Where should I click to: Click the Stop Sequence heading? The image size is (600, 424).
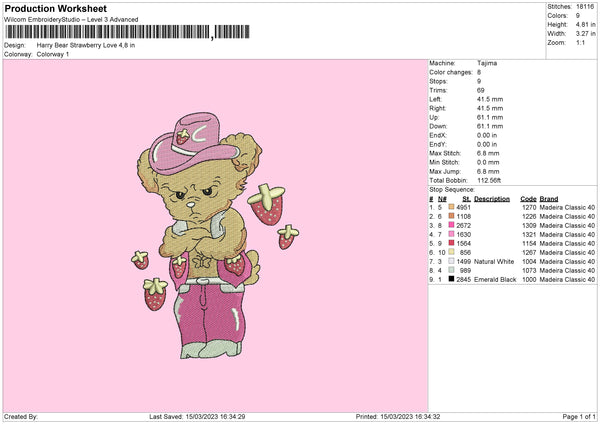452,190
